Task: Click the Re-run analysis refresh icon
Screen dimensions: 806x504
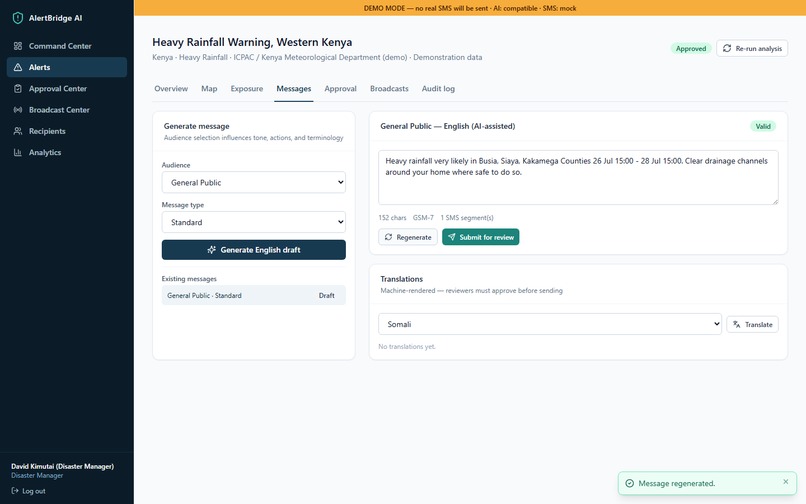Action: coord(727,48)
